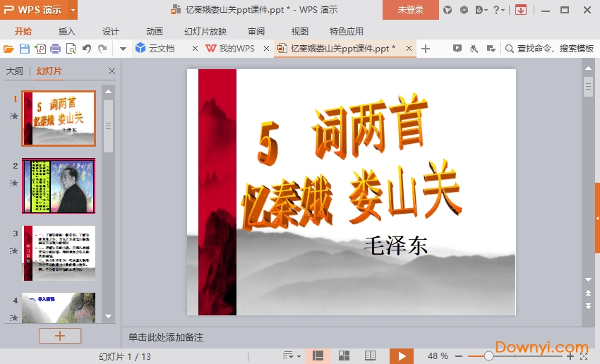Screen dimensions: 600x364
Task: Click main editor scroll up arrow
Action: 588,68
